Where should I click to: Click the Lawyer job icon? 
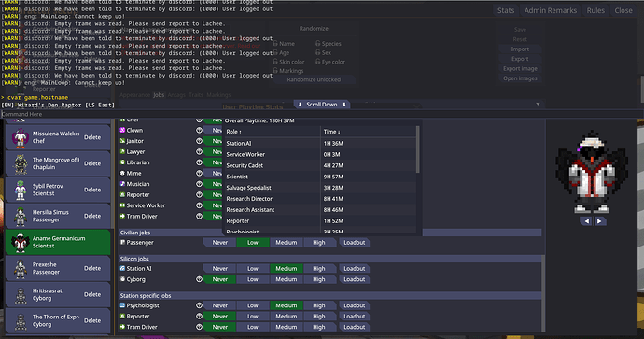coord(122,151)
